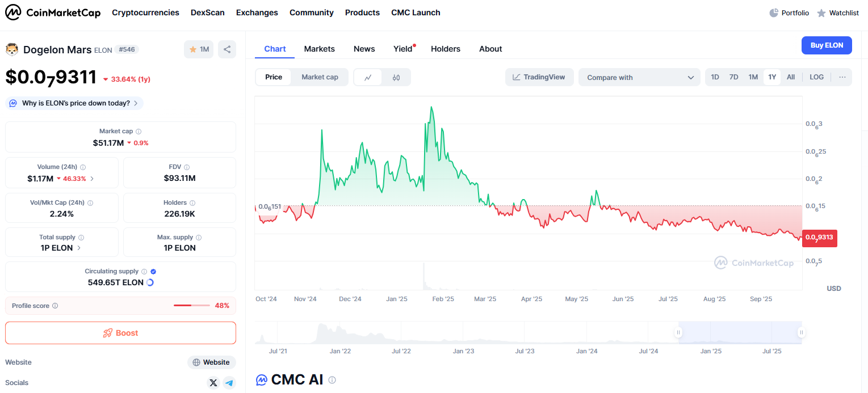Open the X (Twitter) social link
868x393 pixels.
point(213,383)
